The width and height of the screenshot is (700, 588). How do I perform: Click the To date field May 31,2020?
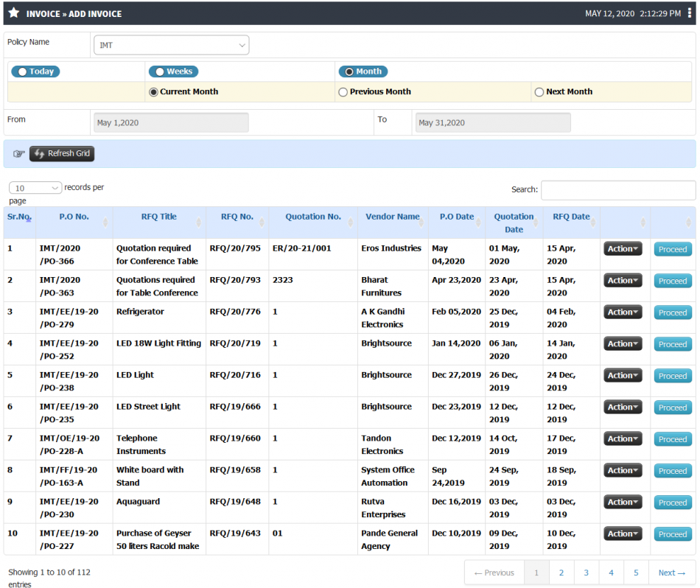point(493,122)
